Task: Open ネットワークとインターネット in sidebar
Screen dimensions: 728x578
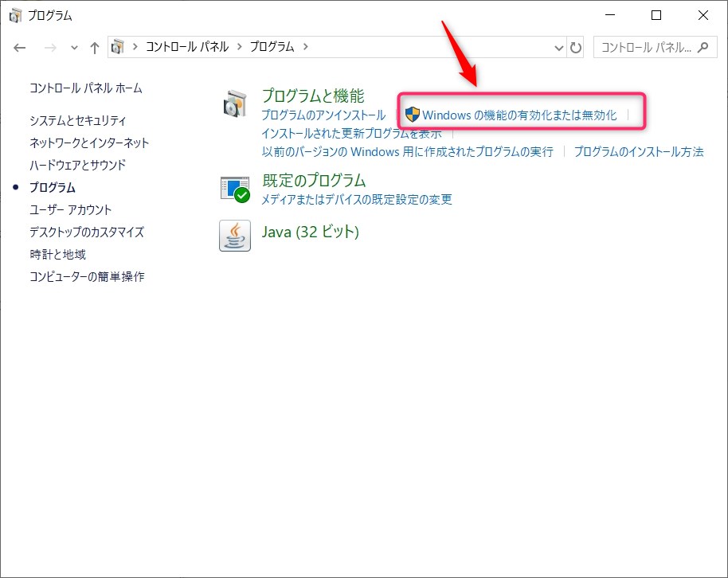Action: coord(89,143)
